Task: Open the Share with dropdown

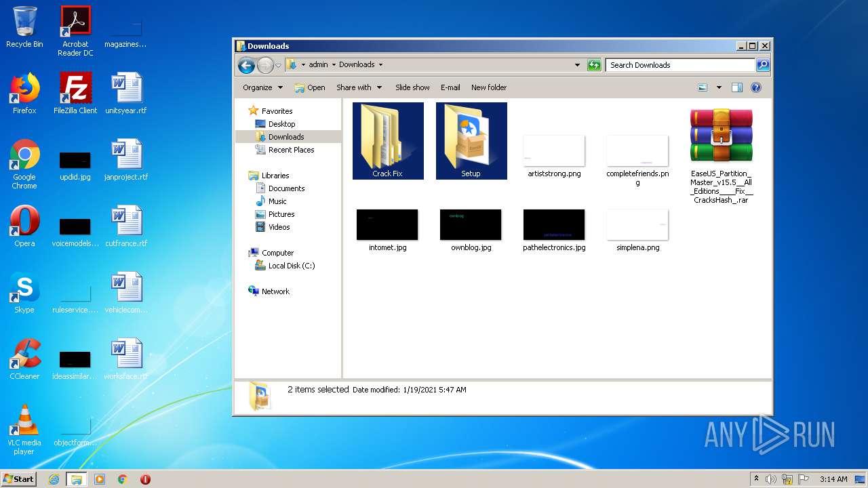Action: (x=359, y=87)
